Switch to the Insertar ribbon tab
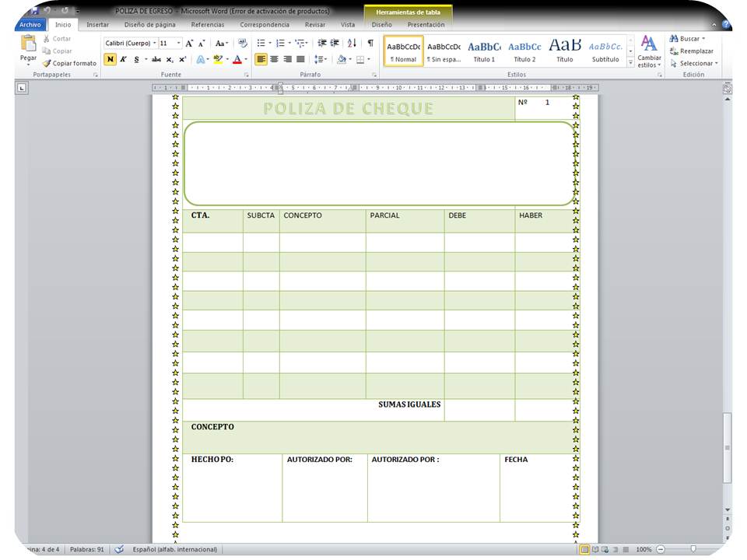 97,24
